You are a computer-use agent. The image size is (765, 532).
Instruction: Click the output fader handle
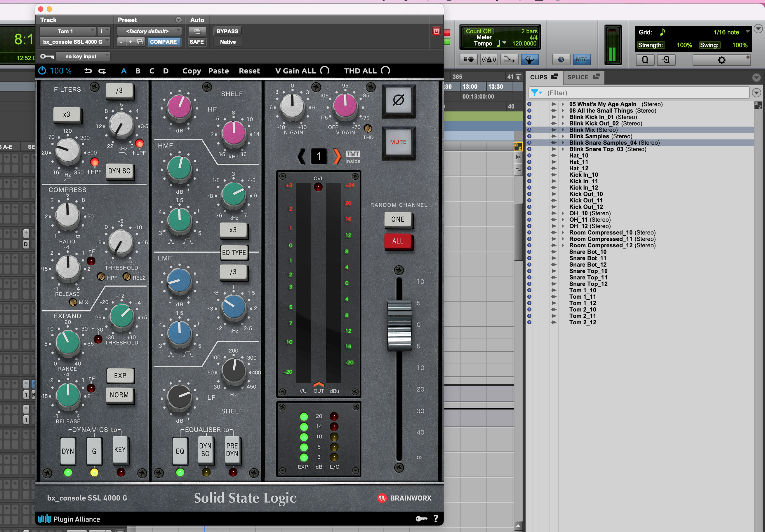pos(399,325)
